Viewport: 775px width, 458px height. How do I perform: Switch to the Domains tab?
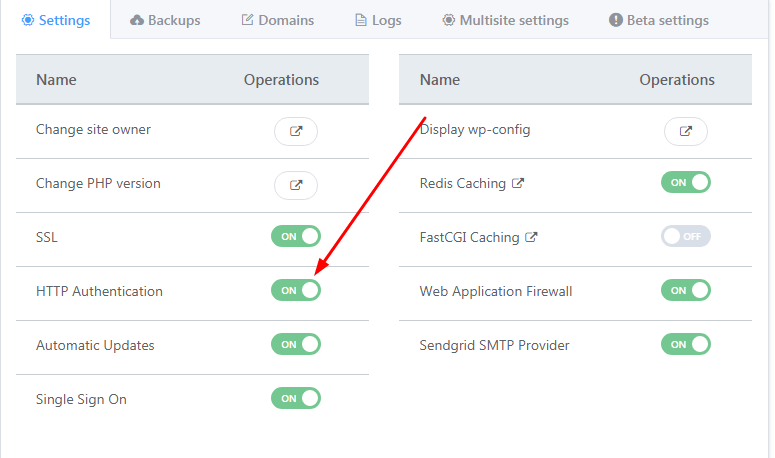278,20
